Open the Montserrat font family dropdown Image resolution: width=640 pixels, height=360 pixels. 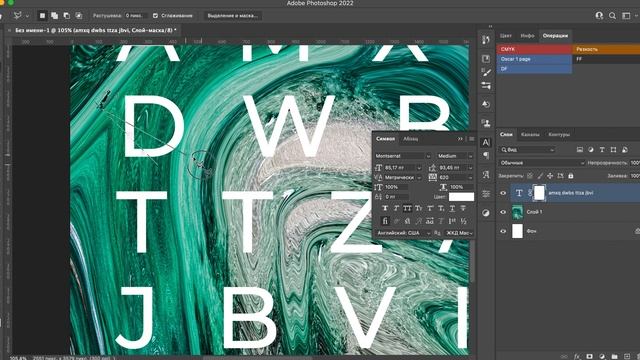click(x=403, y=156)
